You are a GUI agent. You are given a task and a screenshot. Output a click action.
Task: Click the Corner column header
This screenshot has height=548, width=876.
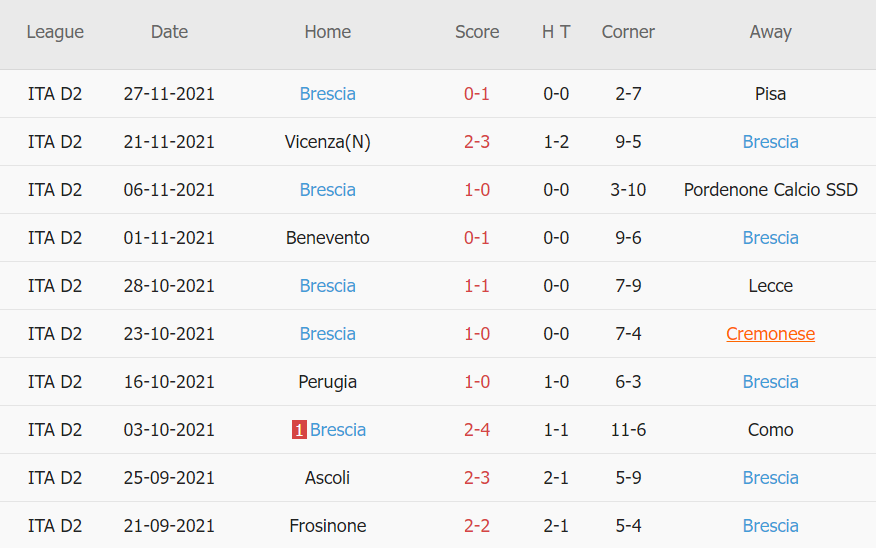(x=628, y=32)
